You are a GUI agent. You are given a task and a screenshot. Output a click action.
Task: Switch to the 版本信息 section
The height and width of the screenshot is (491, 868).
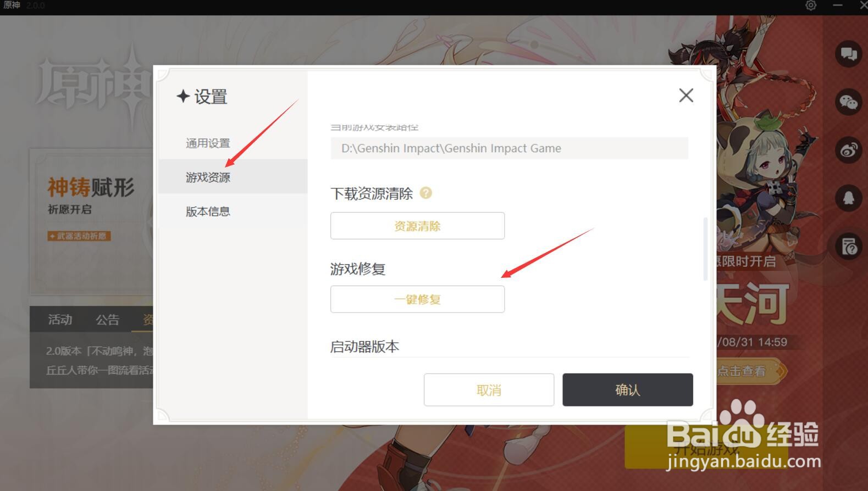pos(208,211)
